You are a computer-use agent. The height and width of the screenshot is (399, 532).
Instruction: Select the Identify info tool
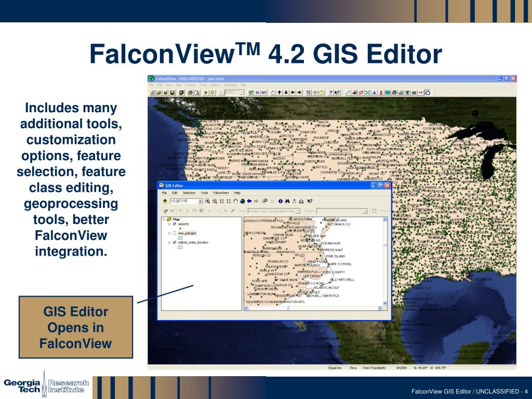click(280, 201)
